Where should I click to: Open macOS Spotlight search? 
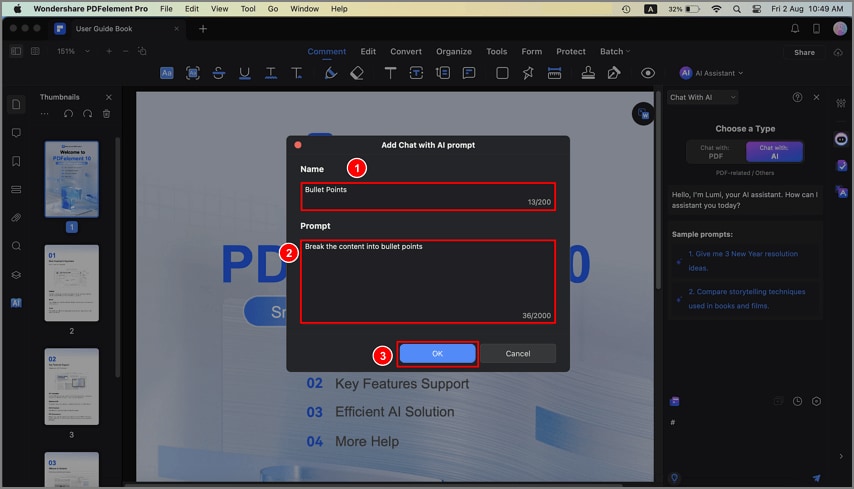(736, 9)
